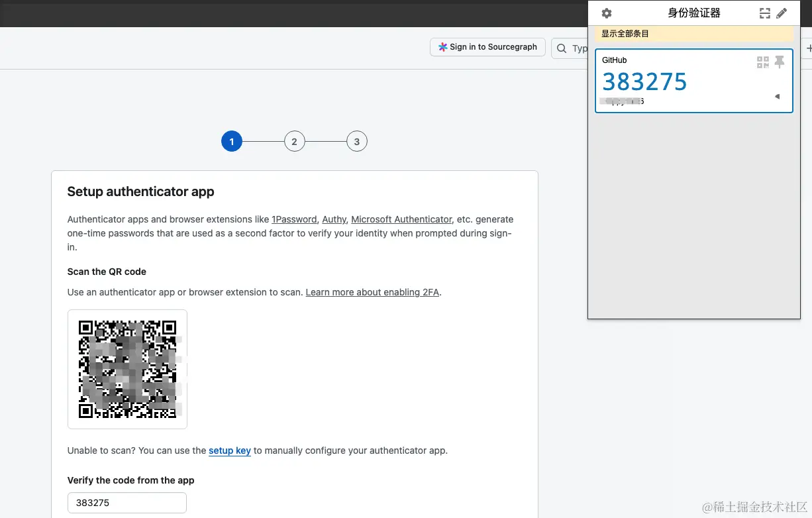Go to step 3 indicator
Viewport: 812px width, 518px height.
357,141
